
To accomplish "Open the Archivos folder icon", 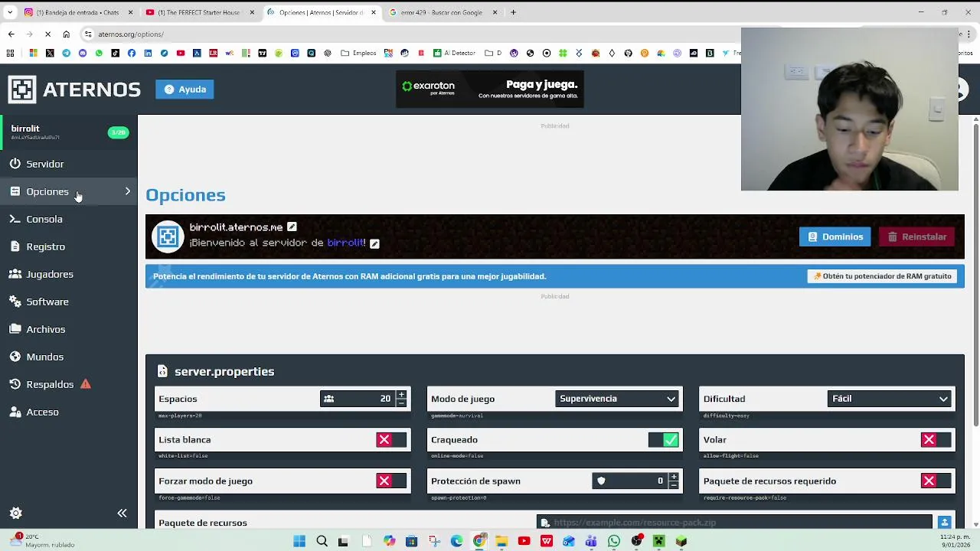I will 15,329.
